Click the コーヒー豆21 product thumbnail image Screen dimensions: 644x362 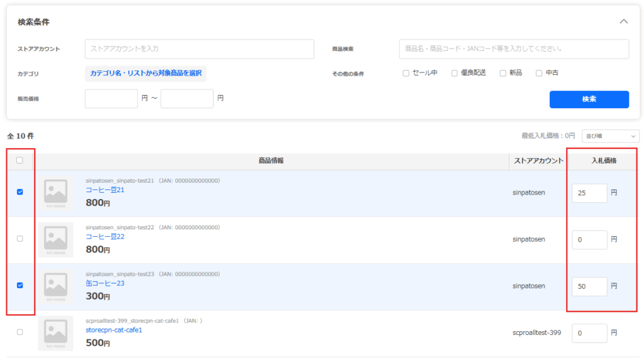click(55, 193)
